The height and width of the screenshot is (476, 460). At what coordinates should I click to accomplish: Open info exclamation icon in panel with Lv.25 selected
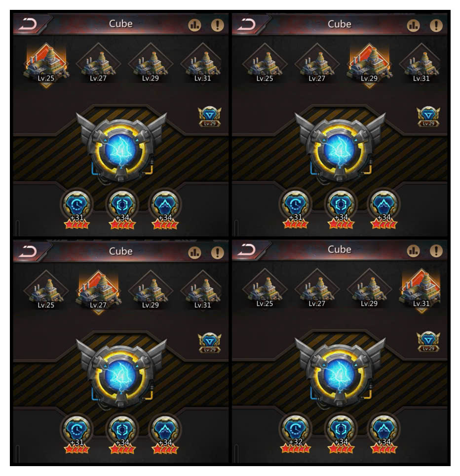coord(217,25)
